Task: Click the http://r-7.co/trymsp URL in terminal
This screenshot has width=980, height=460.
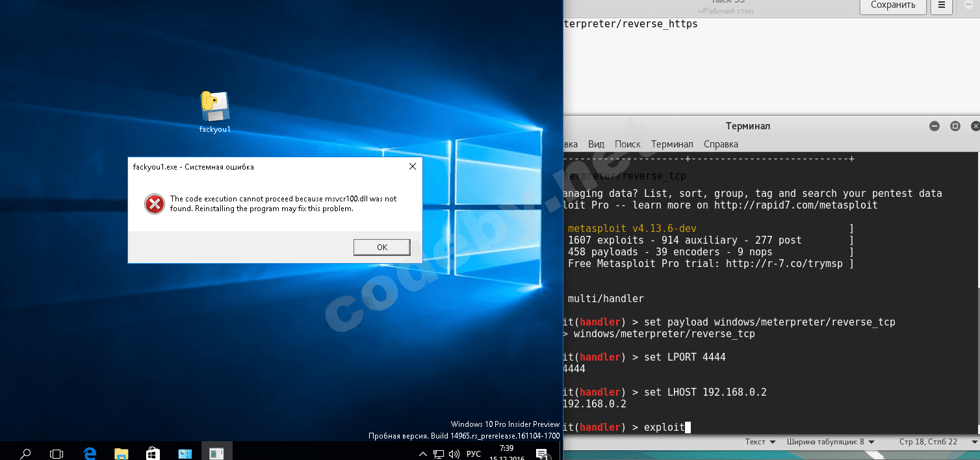Action: point(784,264)
